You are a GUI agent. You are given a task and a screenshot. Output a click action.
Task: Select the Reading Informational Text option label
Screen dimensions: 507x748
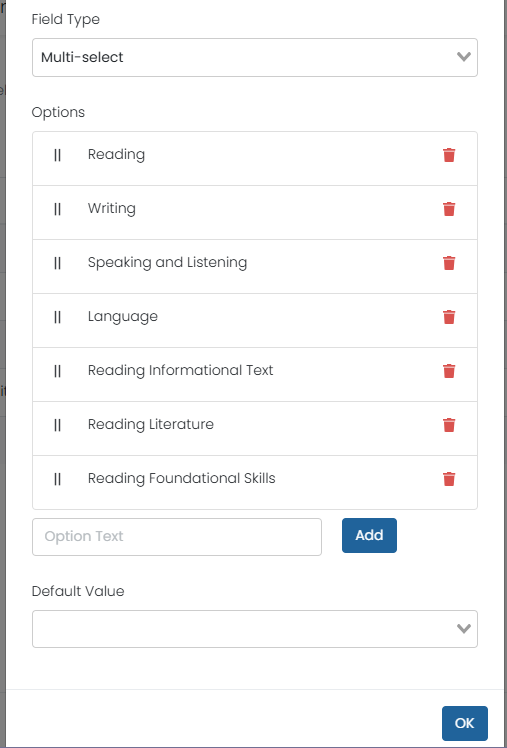[180, 371]
